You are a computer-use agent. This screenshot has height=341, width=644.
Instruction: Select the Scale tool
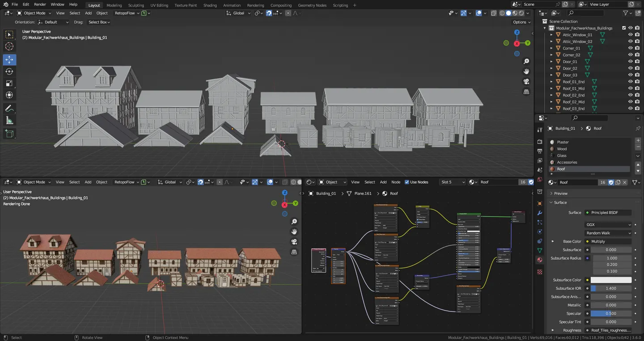(x=9, y=83)
